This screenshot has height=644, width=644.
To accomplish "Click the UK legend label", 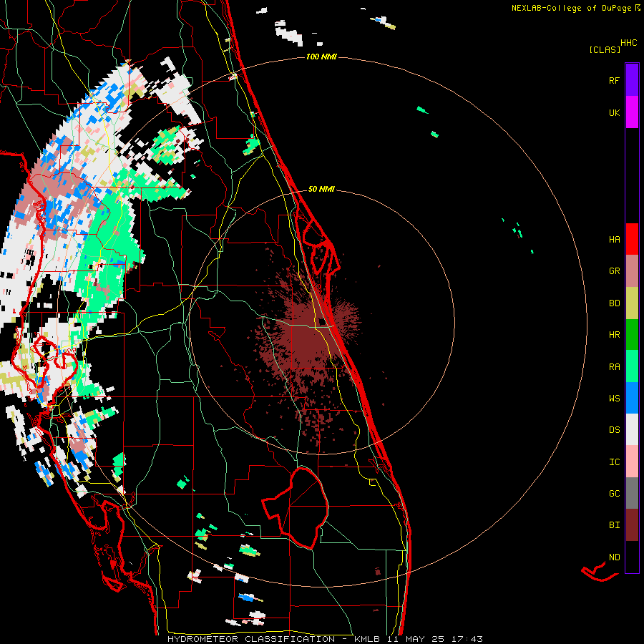I will click(x=614, y=112).
